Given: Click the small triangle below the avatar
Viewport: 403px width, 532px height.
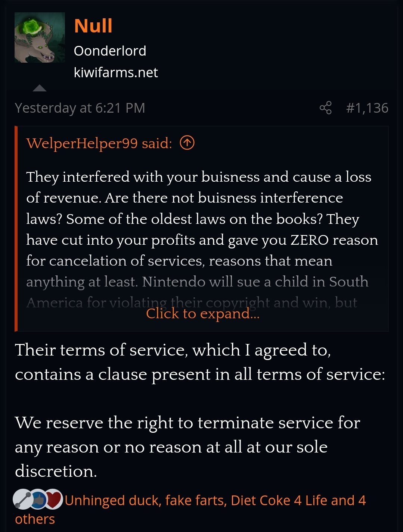Looking at the screenshot, I should click(x=40, y=88).
